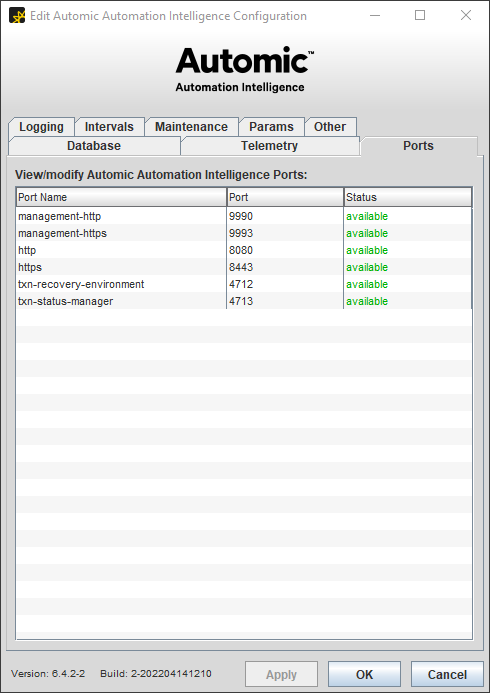Open the Telemetry tab
The image size is (490, 693).
coord(270,146)
